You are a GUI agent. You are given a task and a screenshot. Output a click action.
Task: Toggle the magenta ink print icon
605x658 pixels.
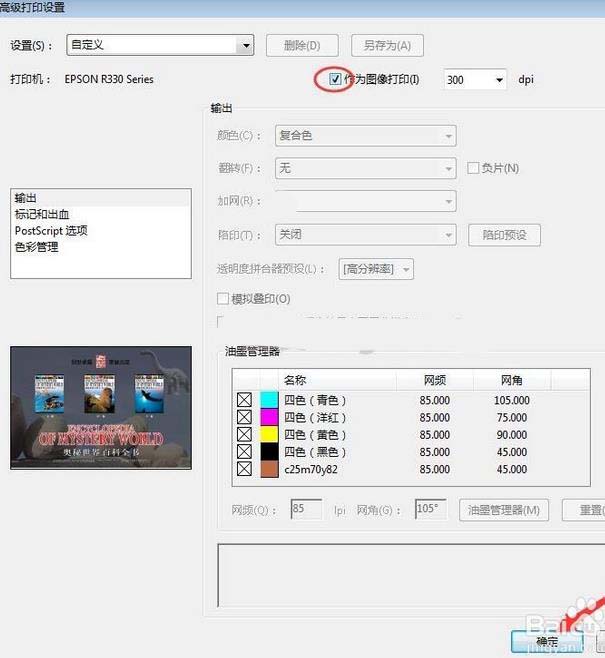[244, 417]
